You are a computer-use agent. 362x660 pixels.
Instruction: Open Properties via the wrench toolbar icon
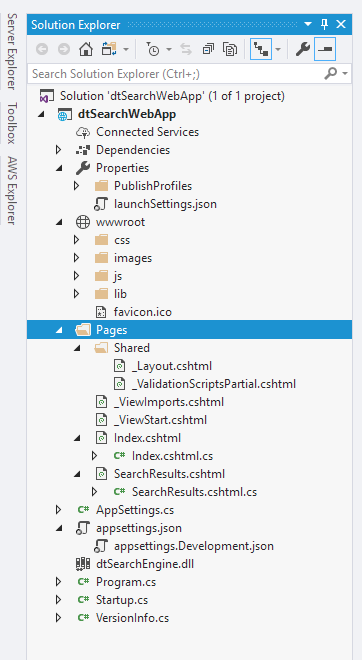[303, 49]
